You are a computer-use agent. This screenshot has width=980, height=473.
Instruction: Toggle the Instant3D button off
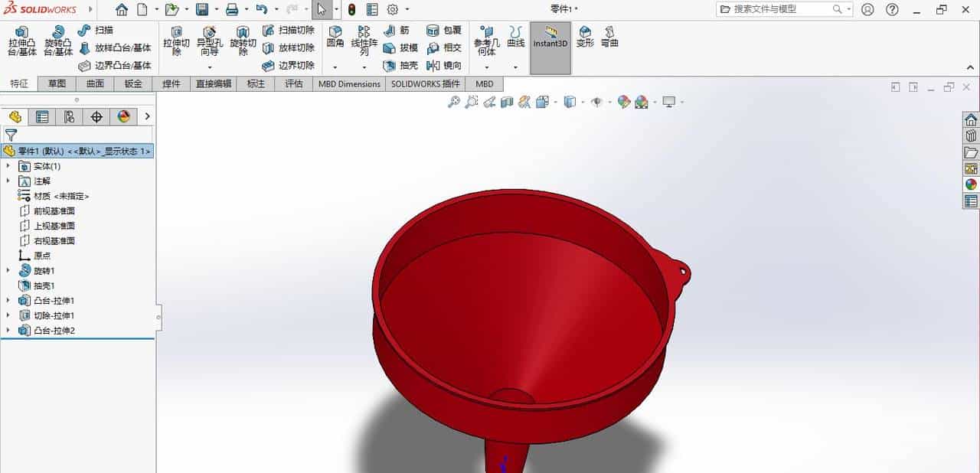(550, 42)
